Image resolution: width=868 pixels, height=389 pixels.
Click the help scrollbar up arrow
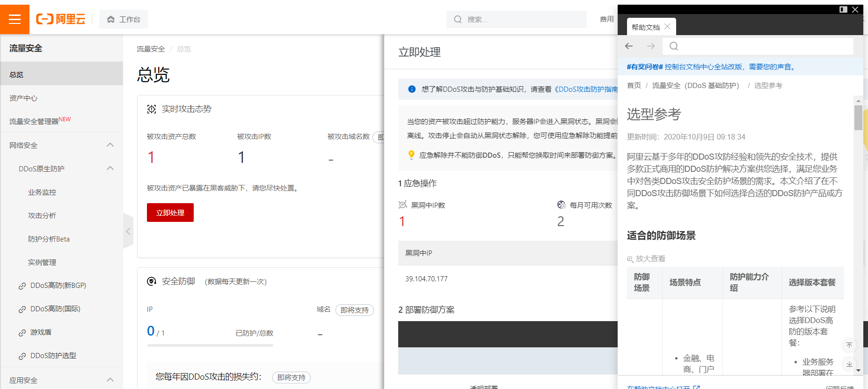858,101
